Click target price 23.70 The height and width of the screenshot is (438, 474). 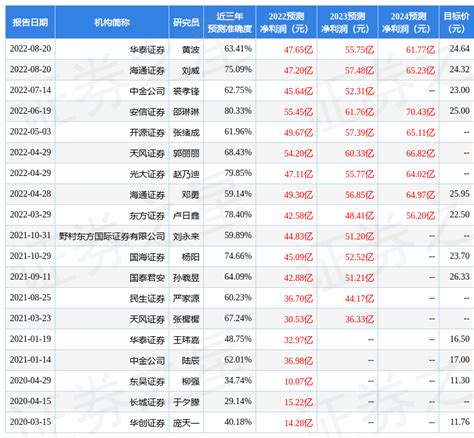coord(459,256)
